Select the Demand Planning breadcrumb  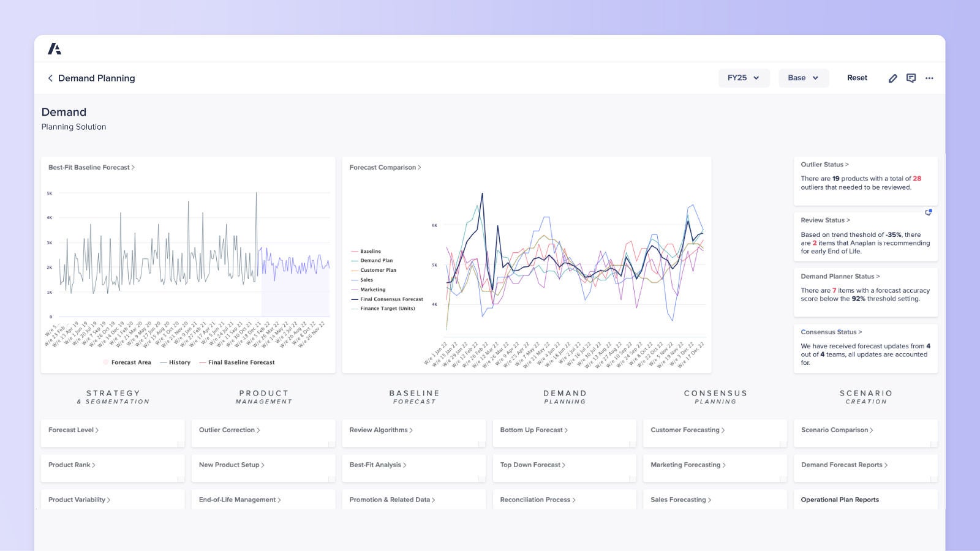[96, 78]
